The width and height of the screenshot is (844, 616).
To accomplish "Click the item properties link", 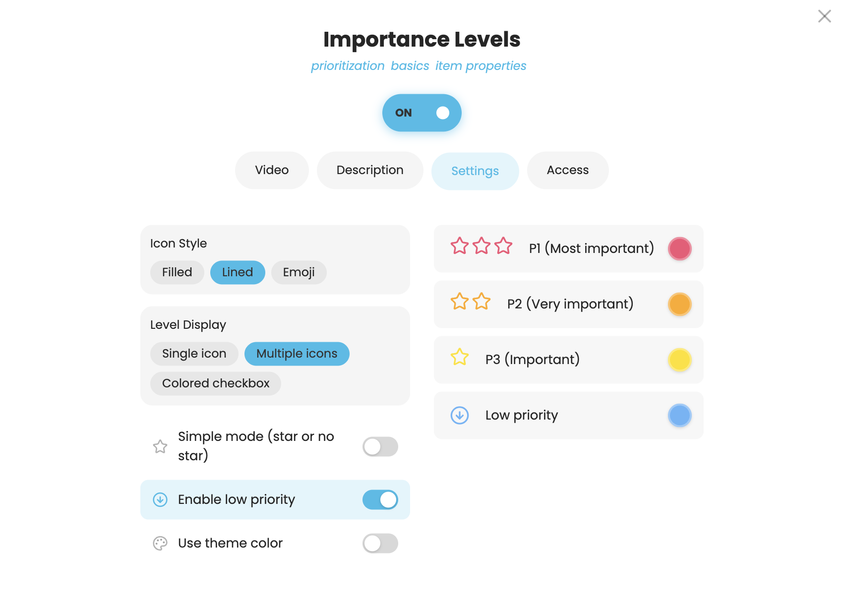I will pyautogui.click(x=481, y=65).
